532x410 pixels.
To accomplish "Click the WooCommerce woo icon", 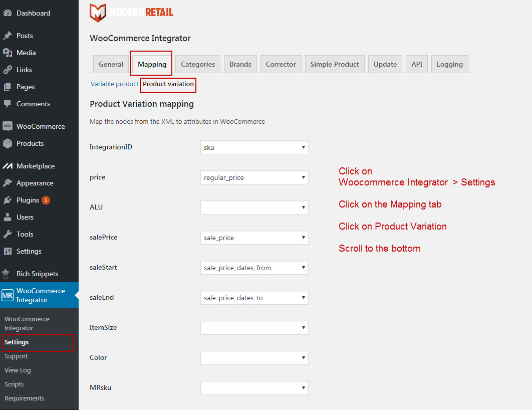I will (x=8, y=126).
